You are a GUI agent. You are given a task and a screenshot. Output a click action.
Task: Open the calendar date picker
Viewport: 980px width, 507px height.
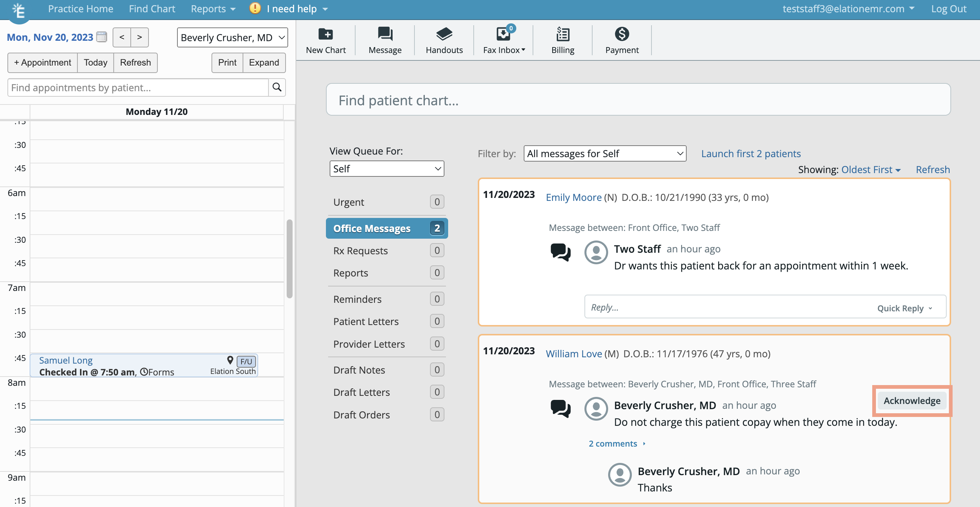click(101, 37)
